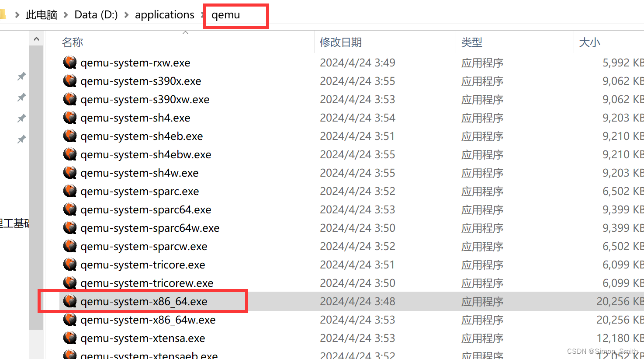Navigate to Data (D:) via breadcrumb

[x=96, y=14]
